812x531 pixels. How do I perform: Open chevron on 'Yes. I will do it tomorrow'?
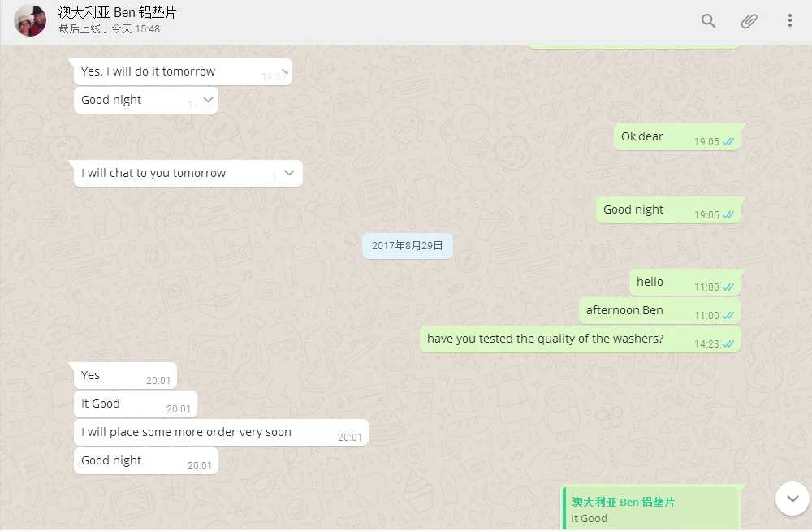pos(284,71)
